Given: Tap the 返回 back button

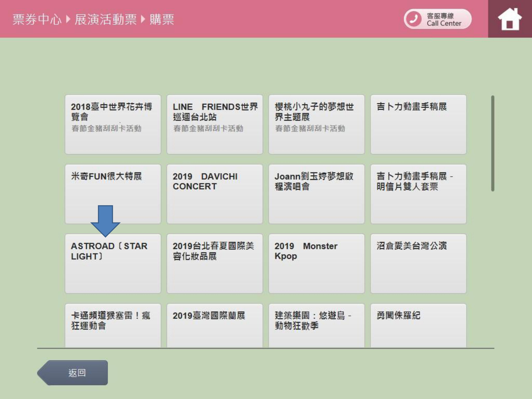Looking at the screenshot, I should click(72, 373).
